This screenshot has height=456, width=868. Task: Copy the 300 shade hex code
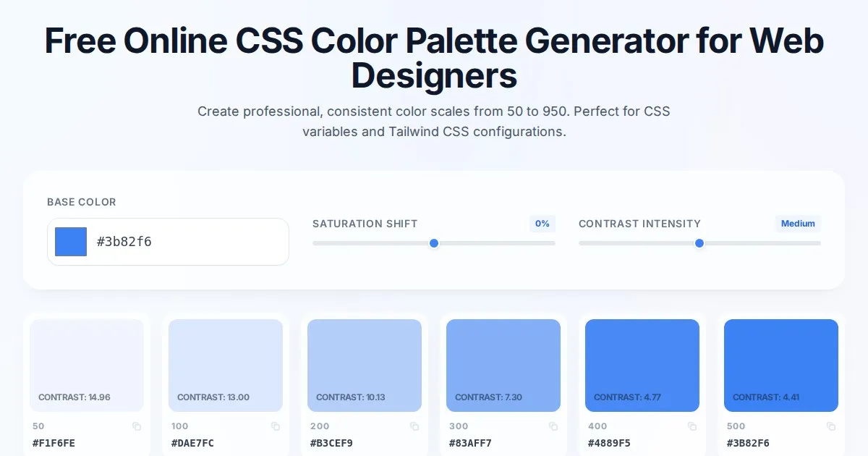click(x=553, y=426)
